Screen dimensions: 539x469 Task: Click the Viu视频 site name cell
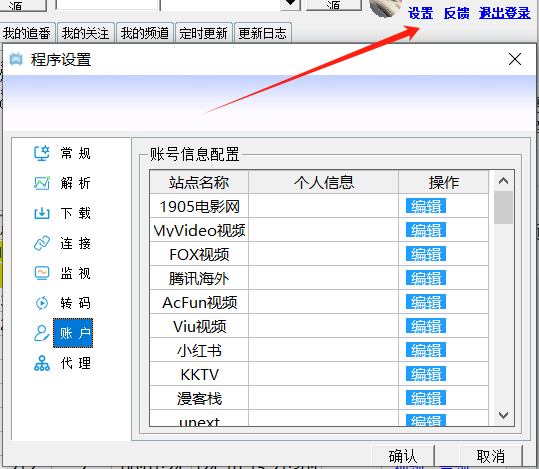pyautogui.click(x=199, y=326)
